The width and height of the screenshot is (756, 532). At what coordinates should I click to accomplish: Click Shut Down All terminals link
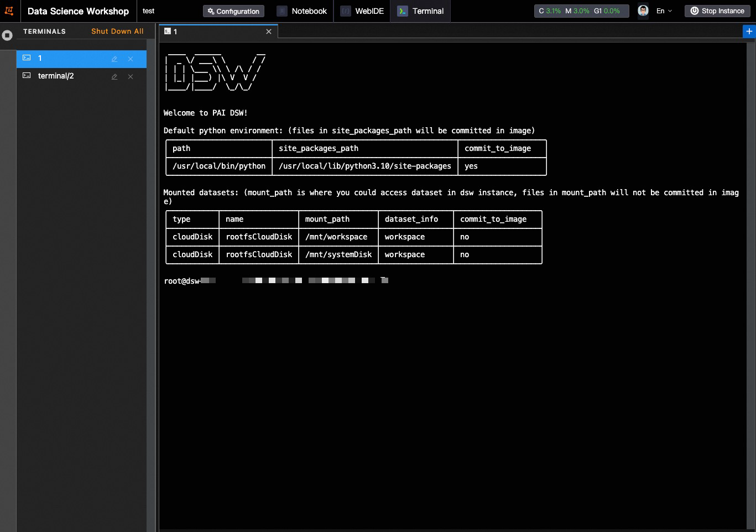[x=117, y=32]
